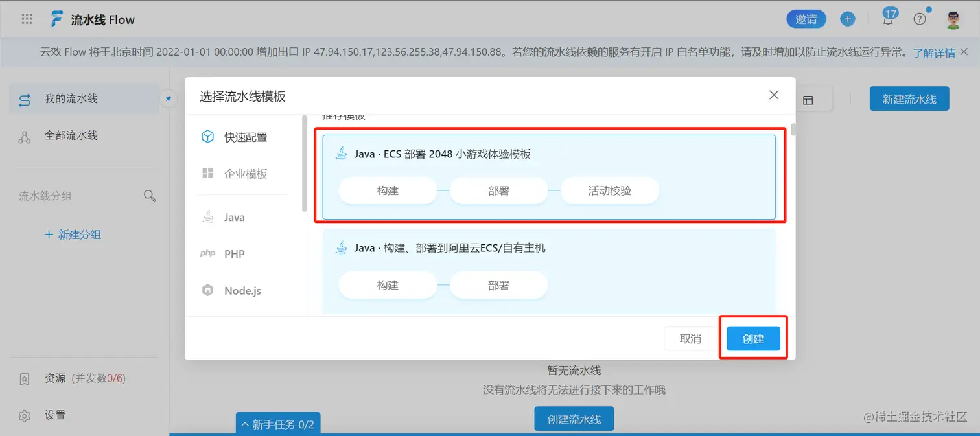
Task: Open the app grid launcher icon
Action: point(27,19)
